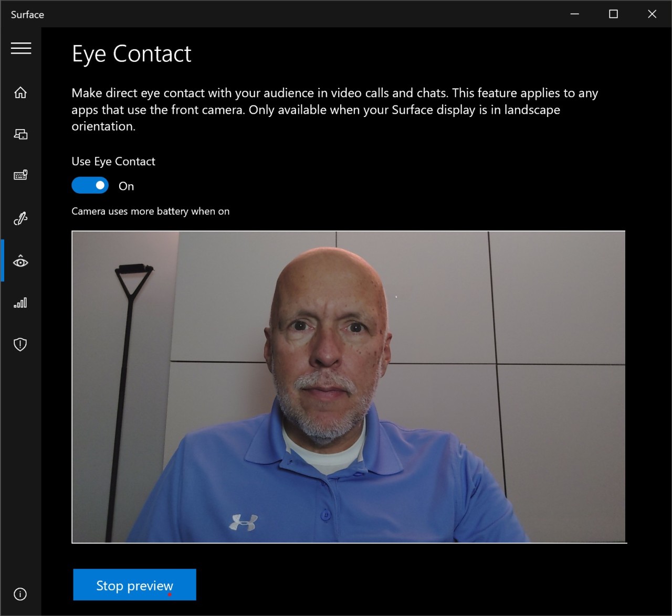672x616 pixels.
Task: Open the devices icon in sidebar
Action: [x=20, y=134]
